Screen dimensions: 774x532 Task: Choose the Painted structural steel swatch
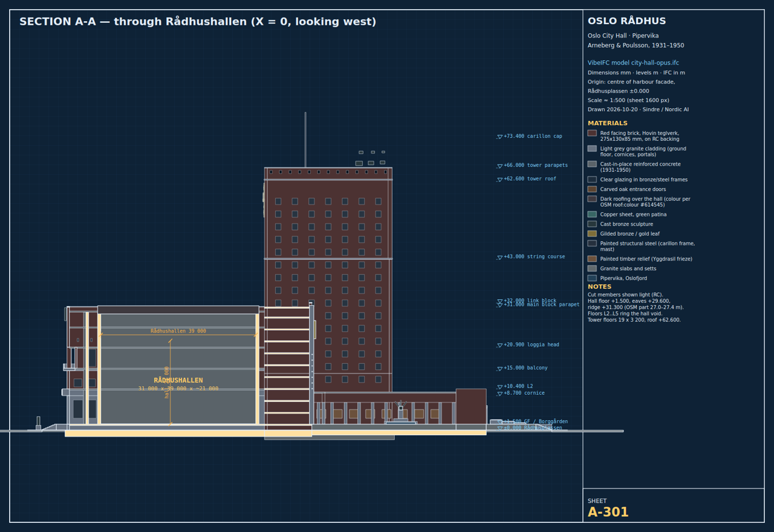(592, 244)
